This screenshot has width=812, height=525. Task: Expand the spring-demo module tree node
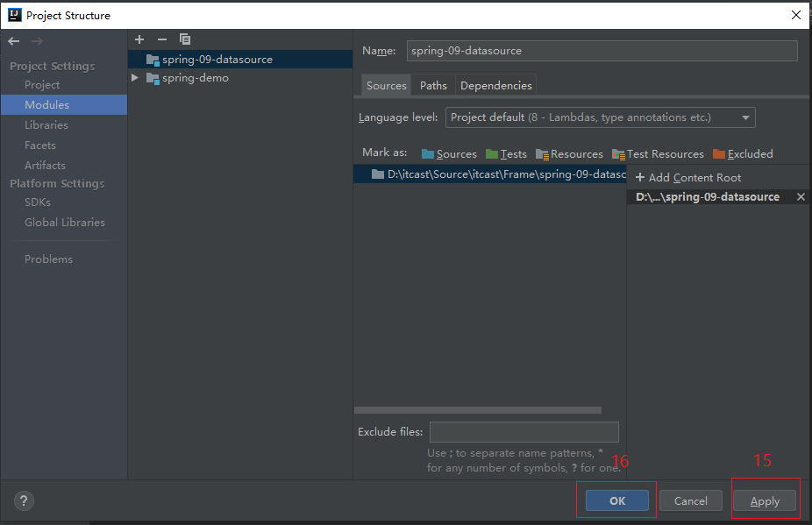click(135, 78)
